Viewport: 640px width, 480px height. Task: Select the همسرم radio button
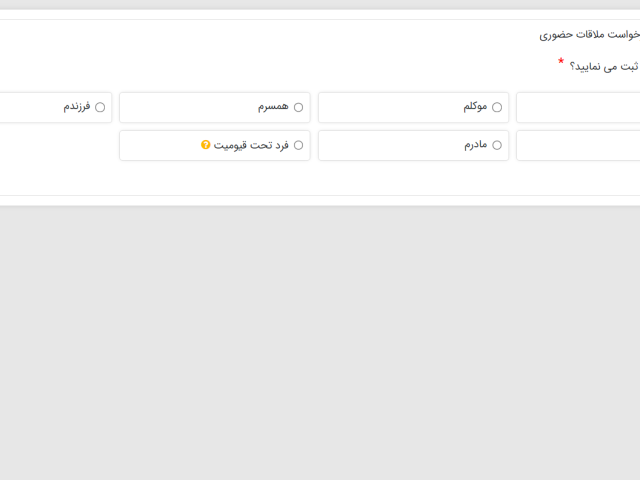(x=298, y=107)
